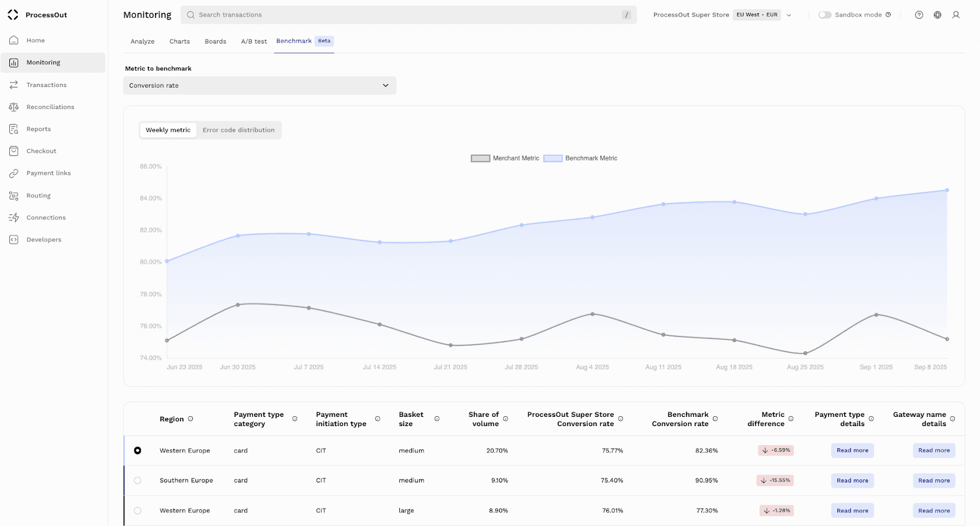Click Read more under Payment type details, first row
Image resolution: width=980 pixels, height=526 pixels.
(x=852, y=451)
